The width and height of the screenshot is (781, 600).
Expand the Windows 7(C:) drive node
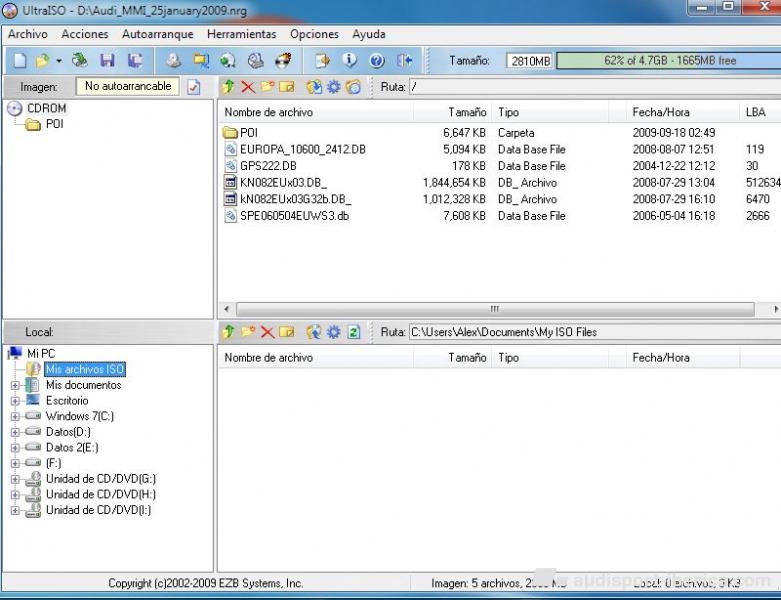(x=15, y=416)
